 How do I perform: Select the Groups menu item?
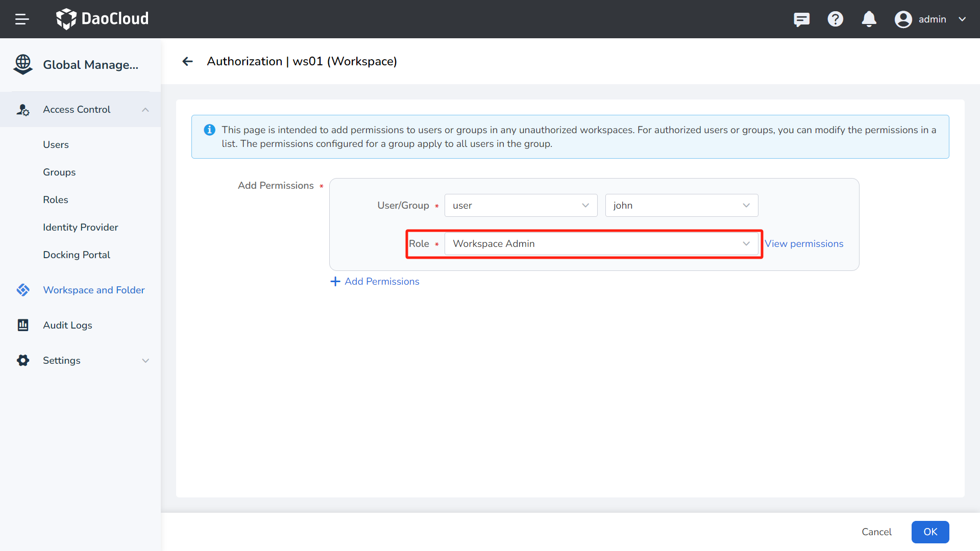point(59,172)
